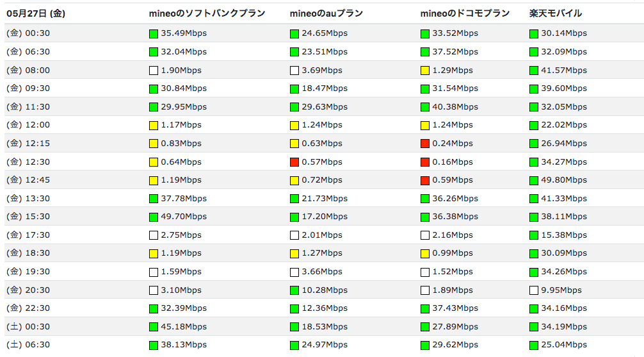Image resolution: width=644 pixels, height=357 pixels.
Task: Click the red square beside 0.57Mbps
Action: coord(294,162)
